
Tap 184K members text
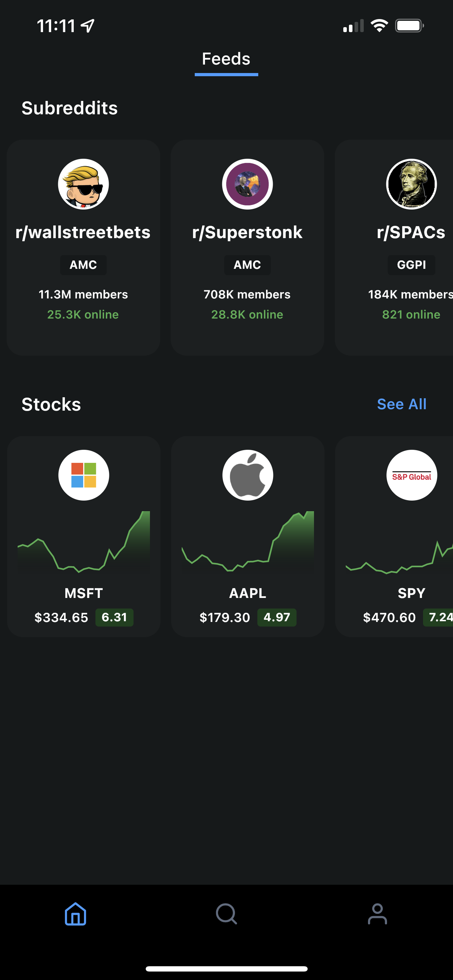(x=410, y=295)
